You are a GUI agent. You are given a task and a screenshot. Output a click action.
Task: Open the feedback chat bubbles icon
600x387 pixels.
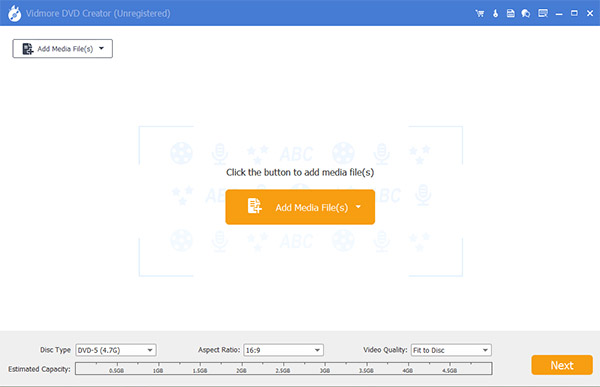click(526, 13)
